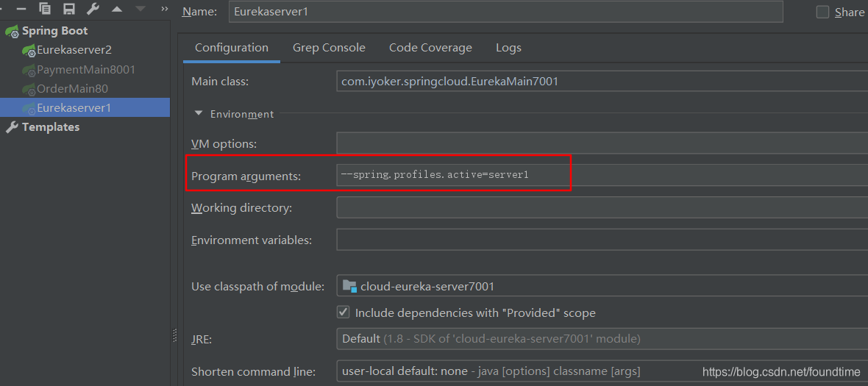Click the Eurekaserver1 configuration icon
The width and height of the screenshot is (868, 386).
pyautogui.click(x=29, y=108)
